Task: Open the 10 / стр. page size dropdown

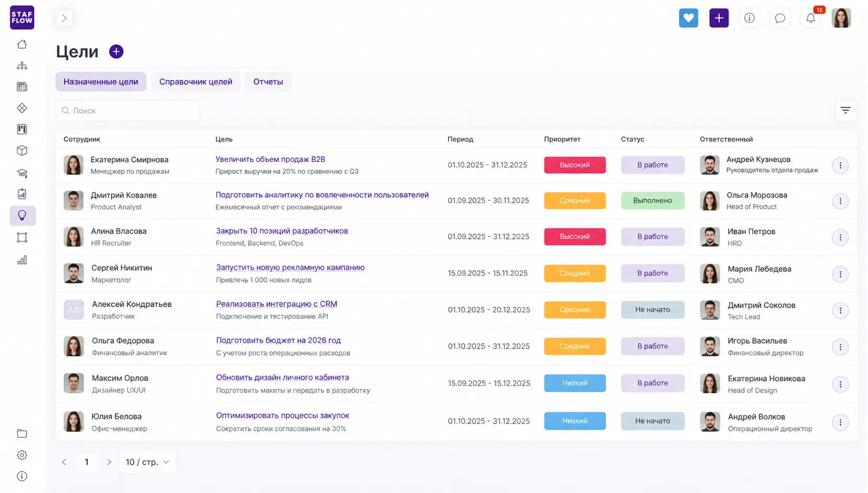Action: (148, 462)
